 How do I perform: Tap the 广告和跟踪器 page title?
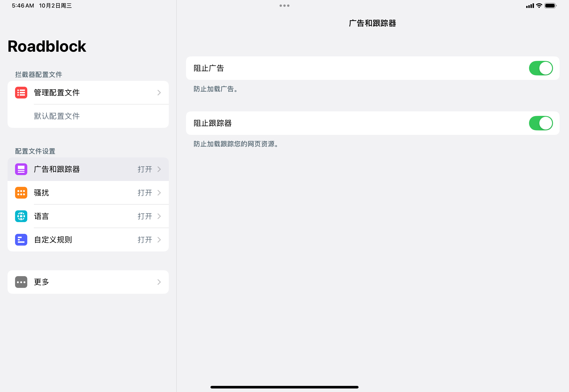pos(373,23)
